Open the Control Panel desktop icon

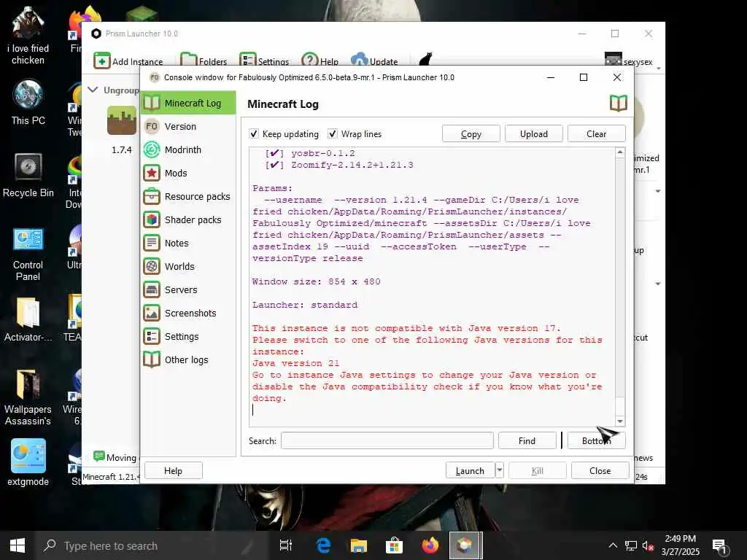[28, 254]
